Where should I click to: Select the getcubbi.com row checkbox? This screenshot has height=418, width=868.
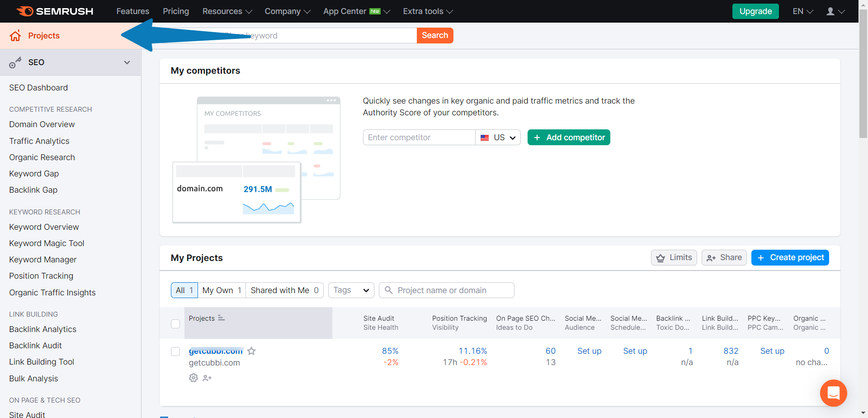click(x=175, y=351)
